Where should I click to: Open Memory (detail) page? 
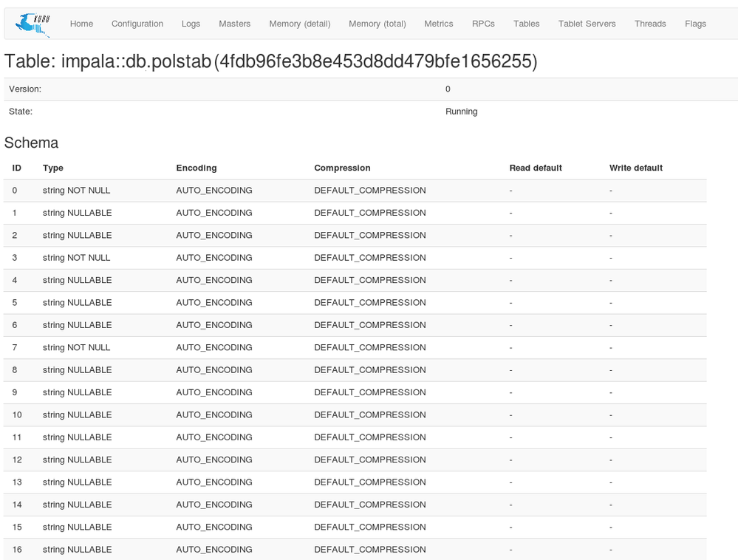point(300,24)
